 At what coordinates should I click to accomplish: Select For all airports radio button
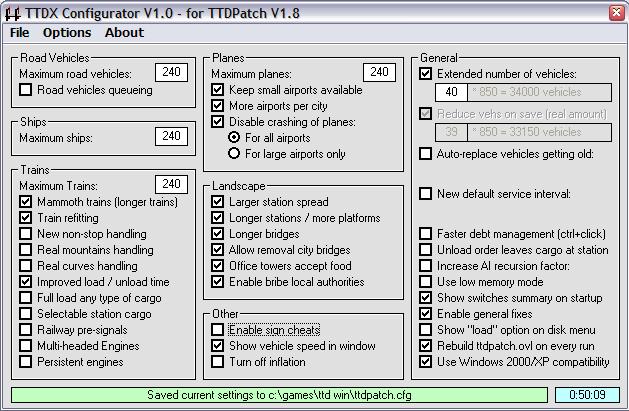tap(234, 138)
